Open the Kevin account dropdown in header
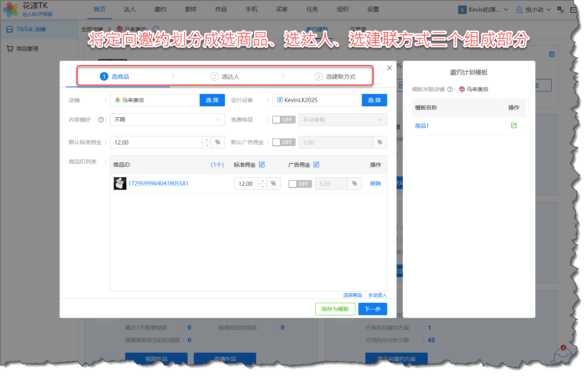 point(484,10)
